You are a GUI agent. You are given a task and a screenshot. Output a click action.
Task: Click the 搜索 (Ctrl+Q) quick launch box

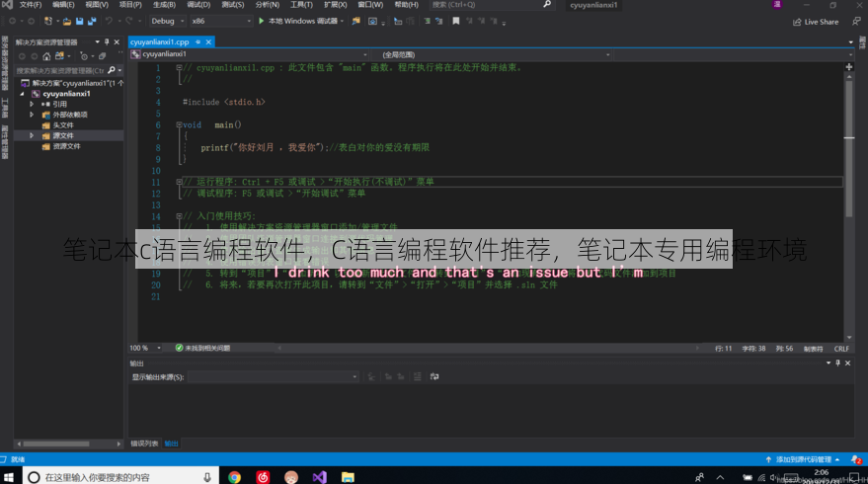pyautogui.click(x=491, y=4)
